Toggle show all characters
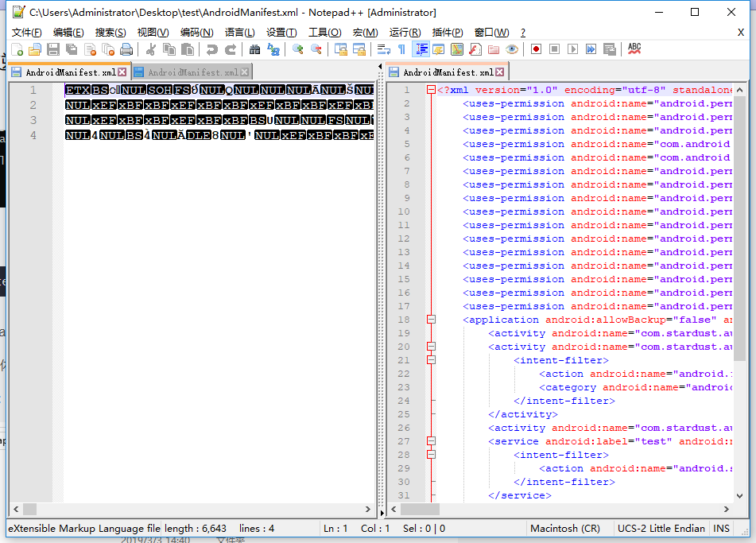This screenshot has width=756, height=543. (402, 48)
